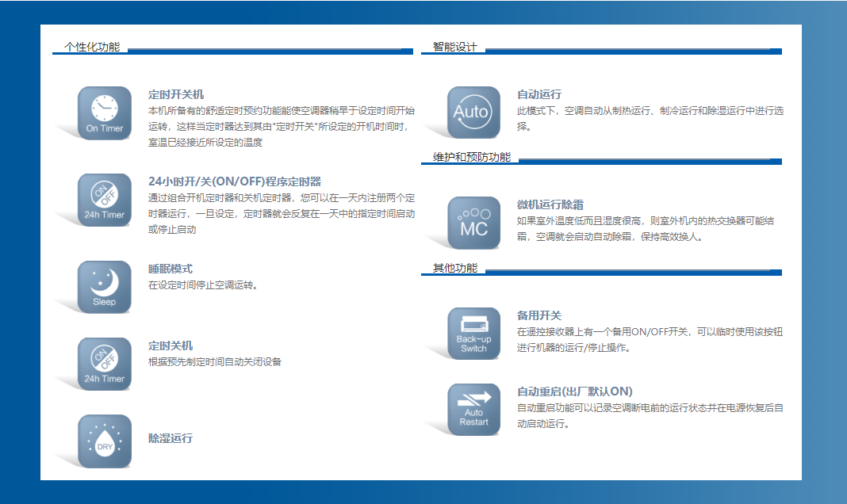Select the 除湿运行 title
This screenshot has width=847, height=504.
click(x=171, y=438)
